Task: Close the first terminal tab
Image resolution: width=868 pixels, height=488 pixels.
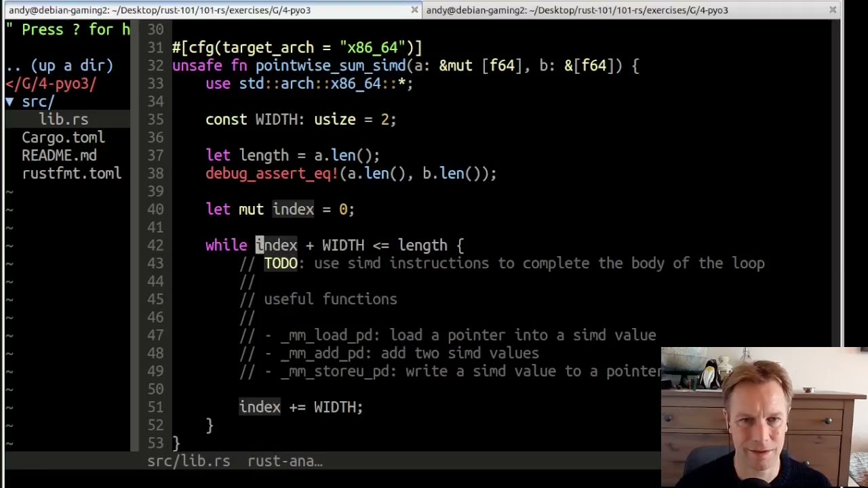Action: coord(414,10)
